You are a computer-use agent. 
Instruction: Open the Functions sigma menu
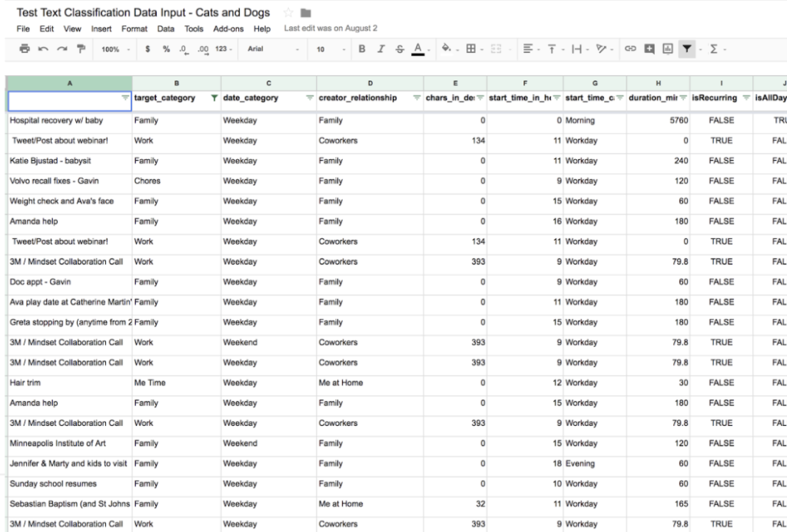tap(714, 48)
